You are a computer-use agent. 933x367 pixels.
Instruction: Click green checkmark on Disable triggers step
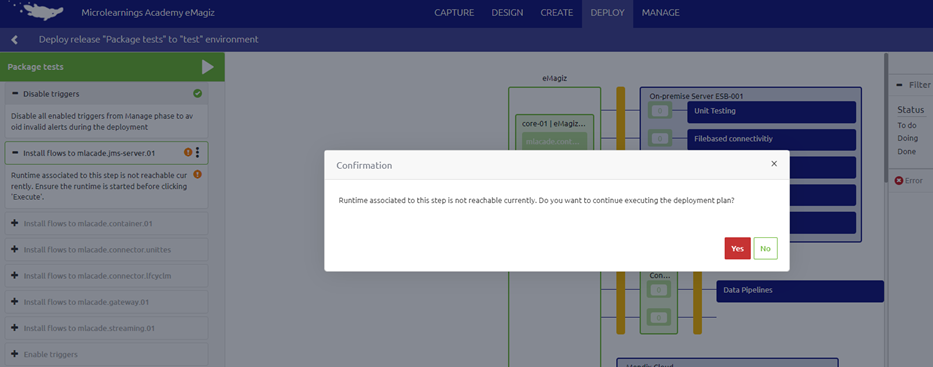click(x=198, y=93)
